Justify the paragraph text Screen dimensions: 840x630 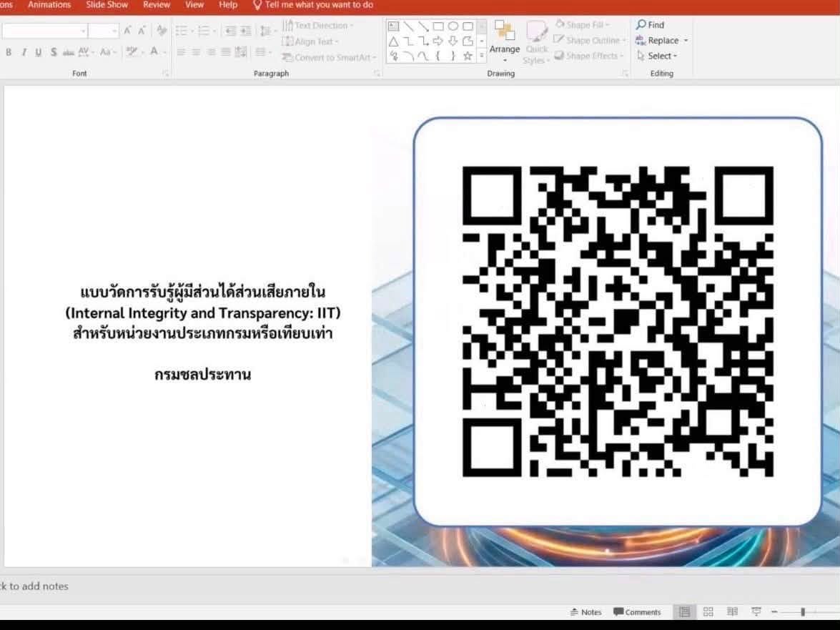226,52
